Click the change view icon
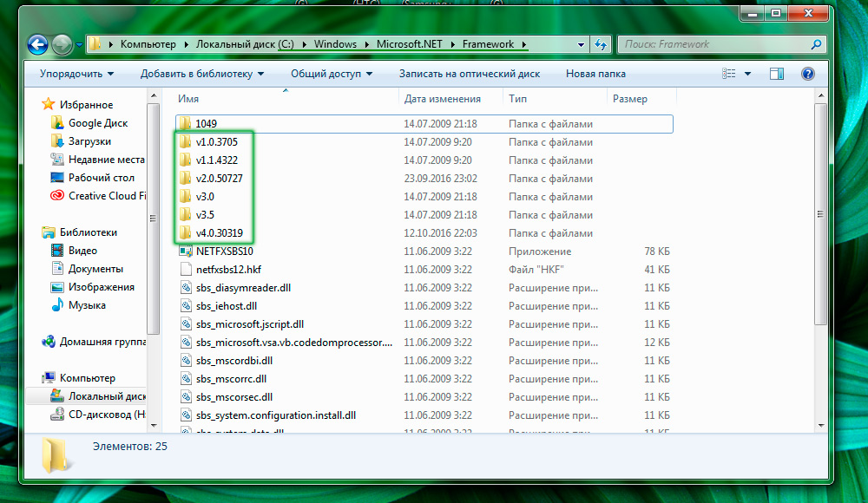Image resolution: width=868 pixels, height=503 pixels. coord(729,75)
